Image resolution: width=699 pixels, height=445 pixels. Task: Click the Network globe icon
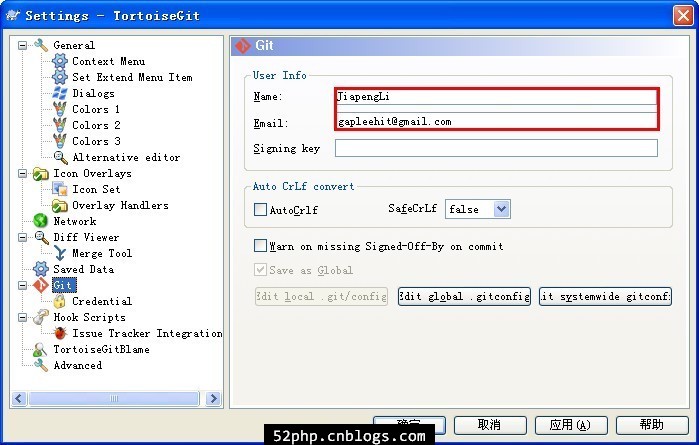41,221
